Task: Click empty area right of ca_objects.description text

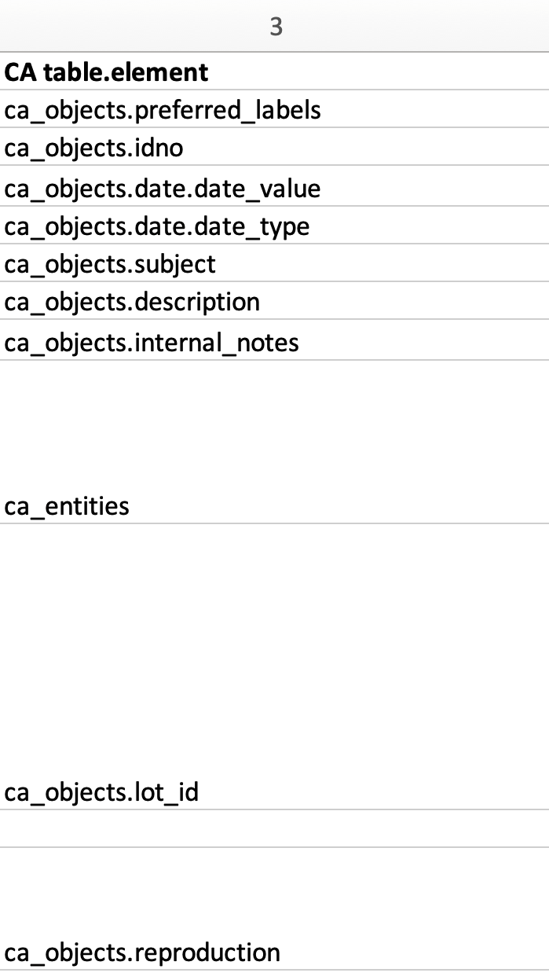Action: [401, 302]
